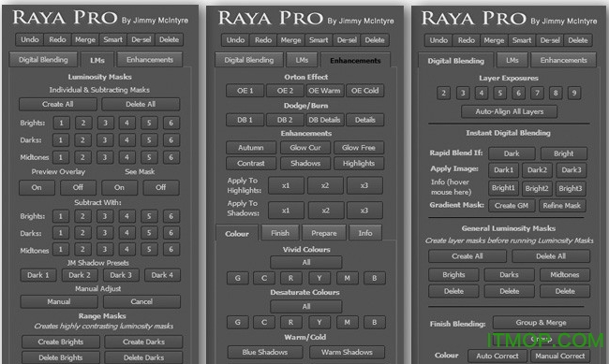The image size is (609, 364).
Task: Select Midtones mask 1 under Individual Masks
Action: 61,157
